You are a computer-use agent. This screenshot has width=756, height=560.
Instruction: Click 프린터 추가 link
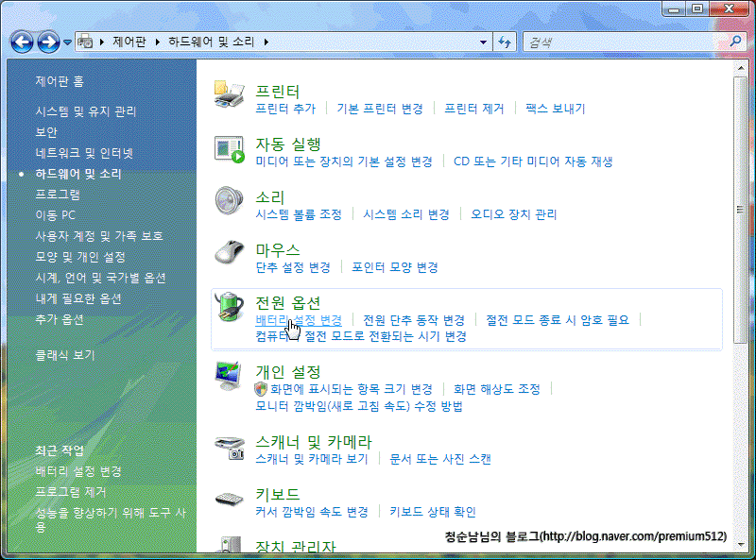(x=285, y=109)
